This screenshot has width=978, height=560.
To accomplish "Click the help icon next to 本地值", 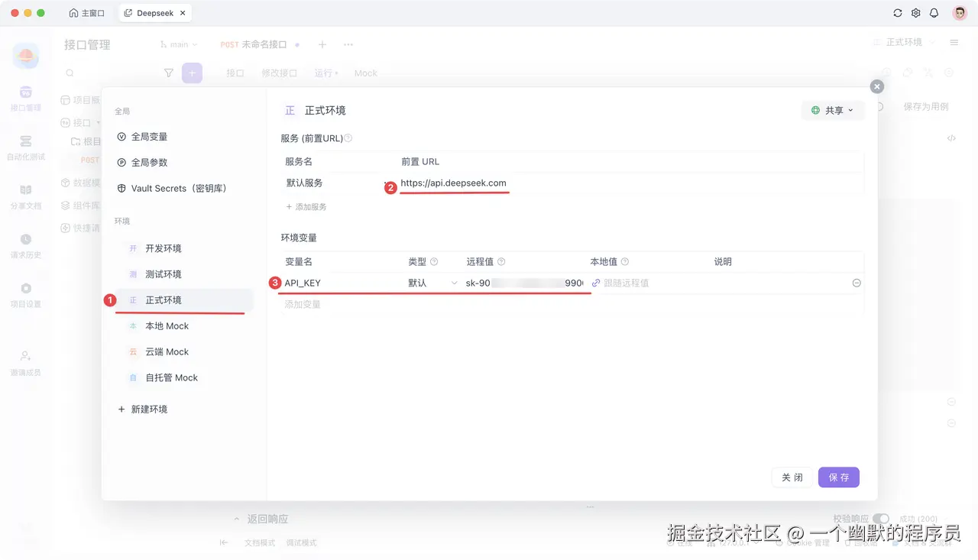I will 625,262.
